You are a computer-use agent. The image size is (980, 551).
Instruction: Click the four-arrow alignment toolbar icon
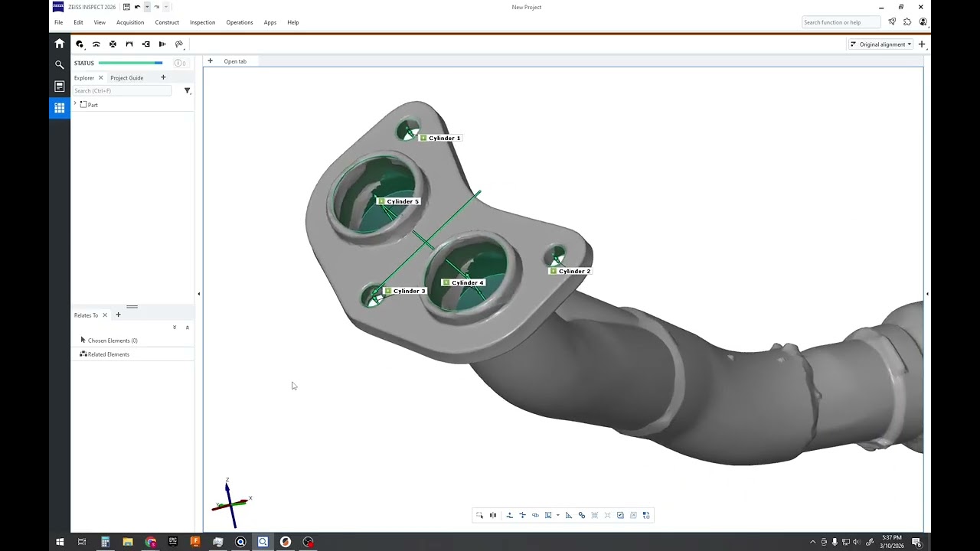coord(113,44)
